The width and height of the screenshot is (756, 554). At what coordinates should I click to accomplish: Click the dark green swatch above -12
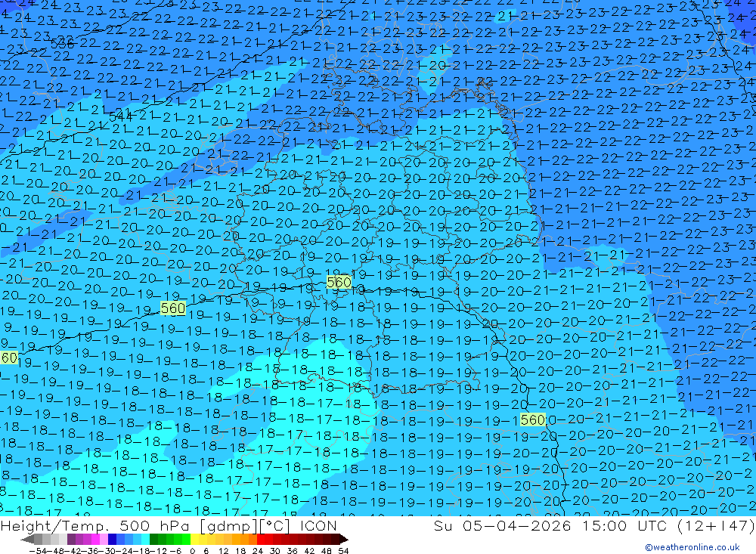(153, 539)
